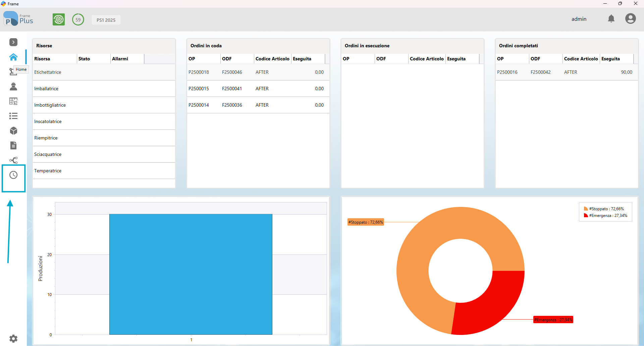The image size is (644, 346).
Task: Open the scheduling table icon in sidebar
Action: point(13,101)
